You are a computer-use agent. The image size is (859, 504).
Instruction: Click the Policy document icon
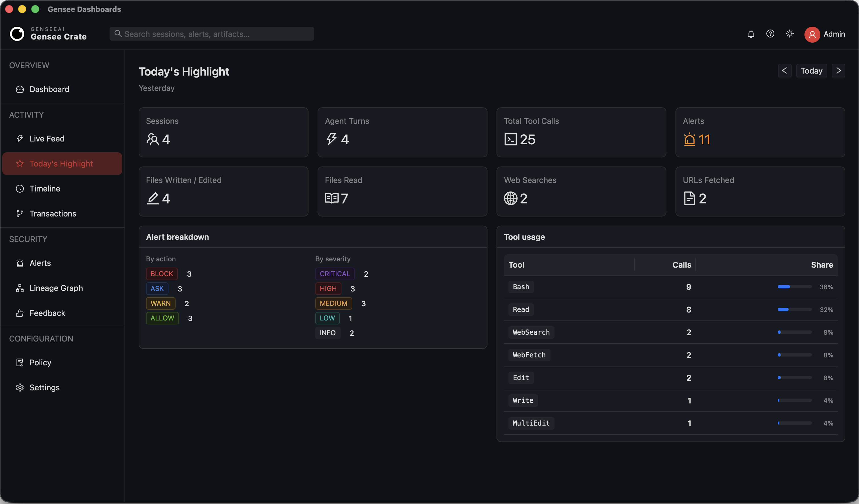coord(20,362)
